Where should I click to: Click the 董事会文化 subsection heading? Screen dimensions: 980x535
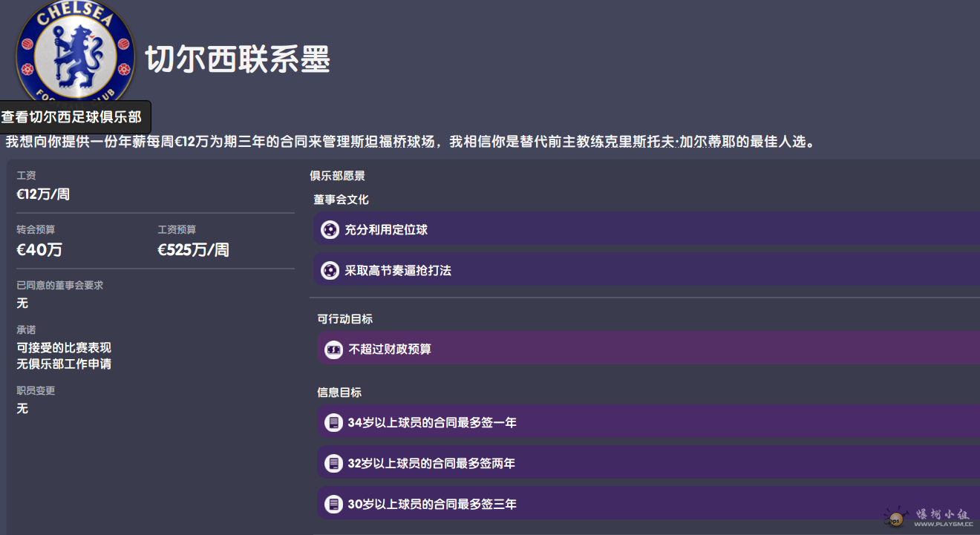point(341,200)
